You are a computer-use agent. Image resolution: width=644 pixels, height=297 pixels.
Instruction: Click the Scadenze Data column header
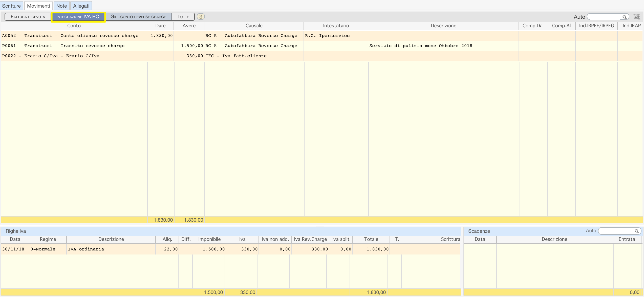pos(480,239)
